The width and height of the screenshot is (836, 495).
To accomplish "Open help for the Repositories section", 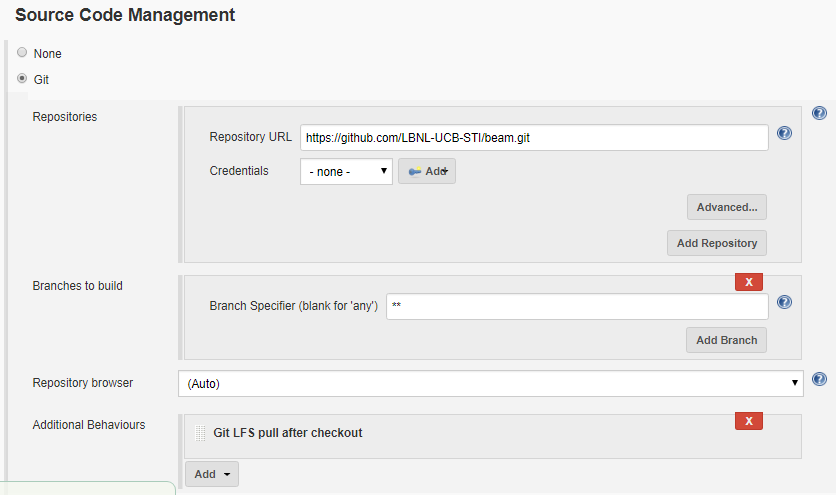I will pos(819,113).
